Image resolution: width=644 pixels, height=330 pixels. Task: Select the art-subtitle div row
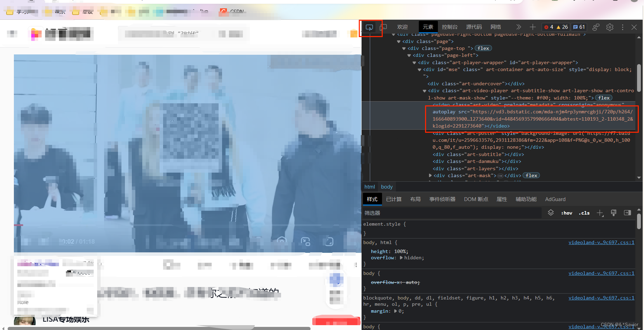(x=478, y=155)
